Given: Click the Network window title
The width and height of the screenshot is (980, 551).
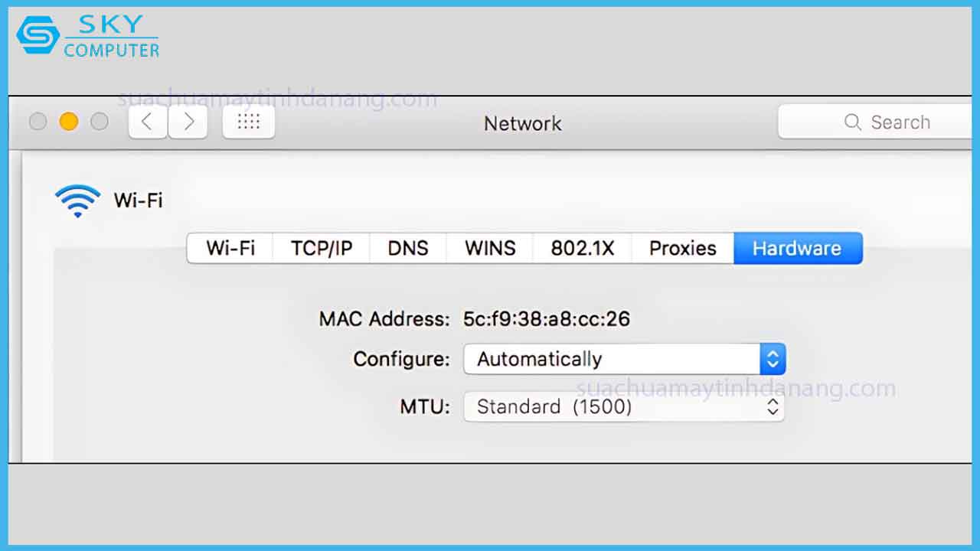Looking at the screenshot, I should click(522, 123).
